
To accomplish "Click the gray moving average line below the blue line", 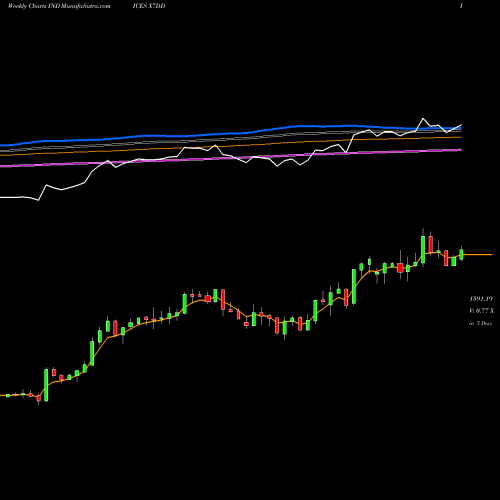I will click(233, 138).
